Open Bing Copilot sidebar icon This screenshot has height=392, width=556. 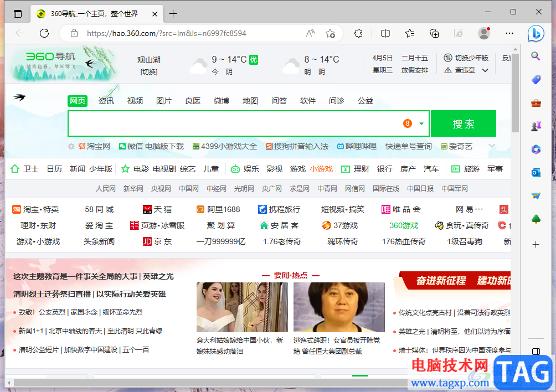[536, 33]
